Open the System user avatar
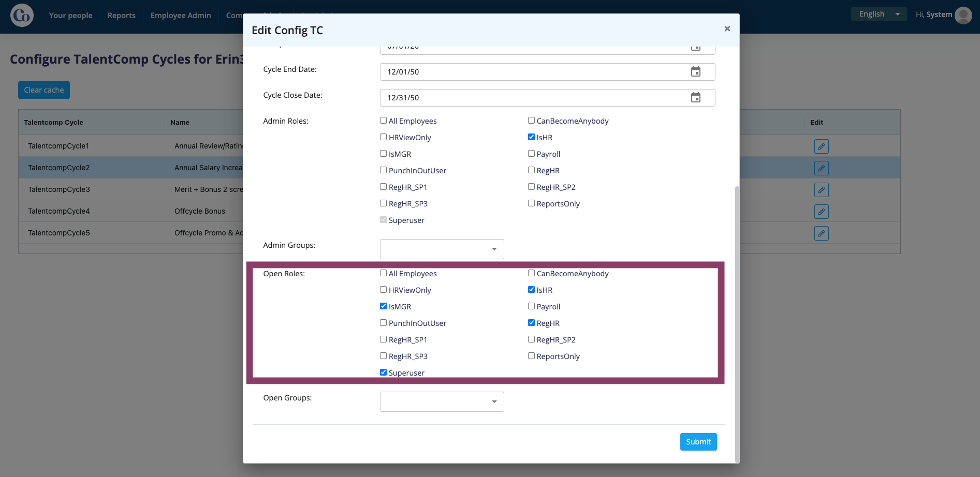Viewport: 980px width, 477px height. (963, 15)
